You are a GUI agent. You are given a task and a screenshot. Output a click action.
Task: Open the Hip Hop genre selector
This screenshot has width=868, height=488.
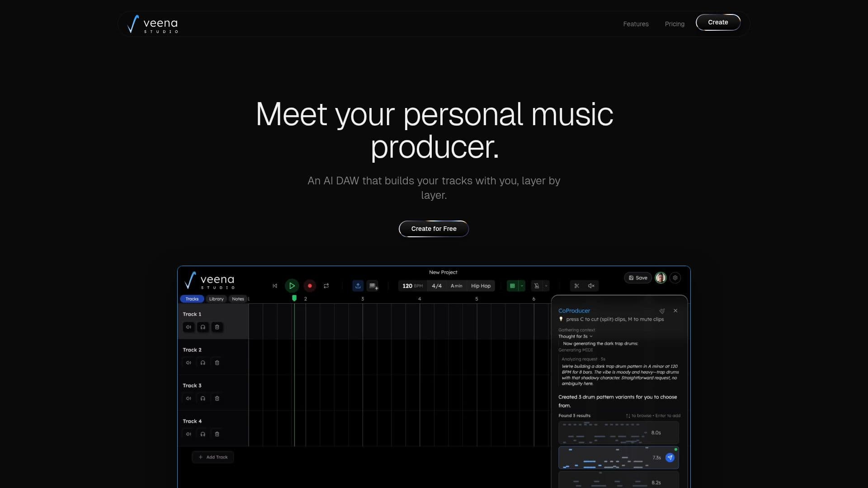tap(481, 286)
